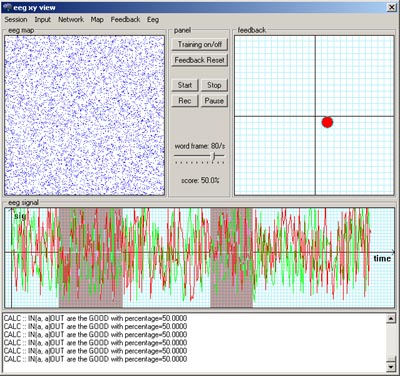This screenshot has width=400, height=376.
Task: Close the eeg xy view window
Action: (x=391, y=7)
